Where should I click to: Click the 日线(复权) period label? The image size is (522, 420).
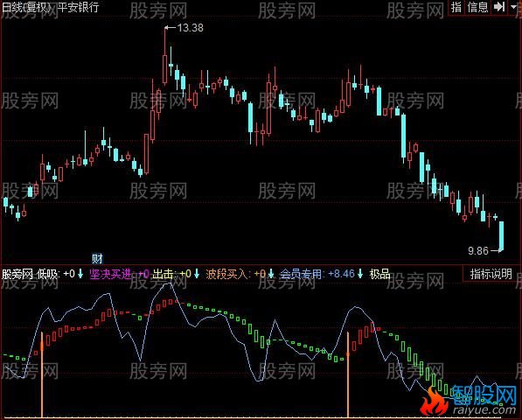click(26, 7)
